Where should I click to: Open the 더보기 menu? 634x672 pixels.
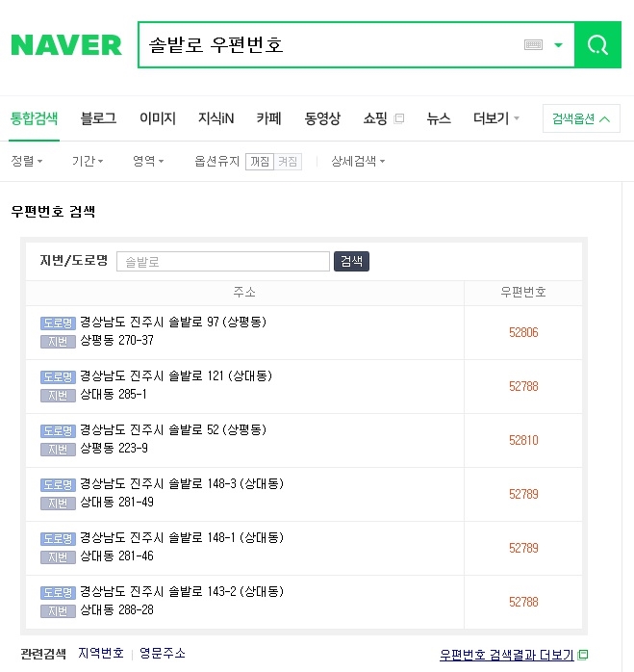(496, 118)
